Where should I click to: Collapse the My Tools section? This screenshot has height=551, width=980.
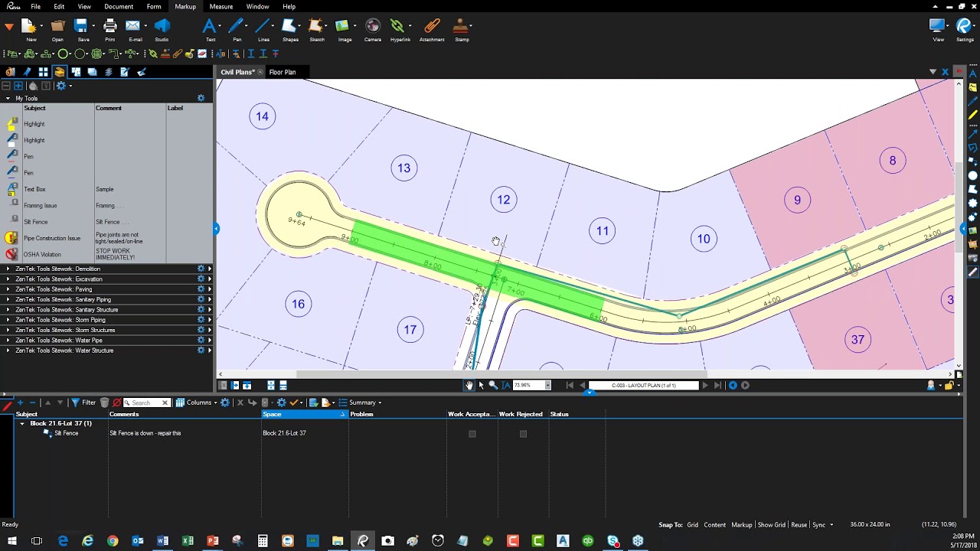pos(8,98)
